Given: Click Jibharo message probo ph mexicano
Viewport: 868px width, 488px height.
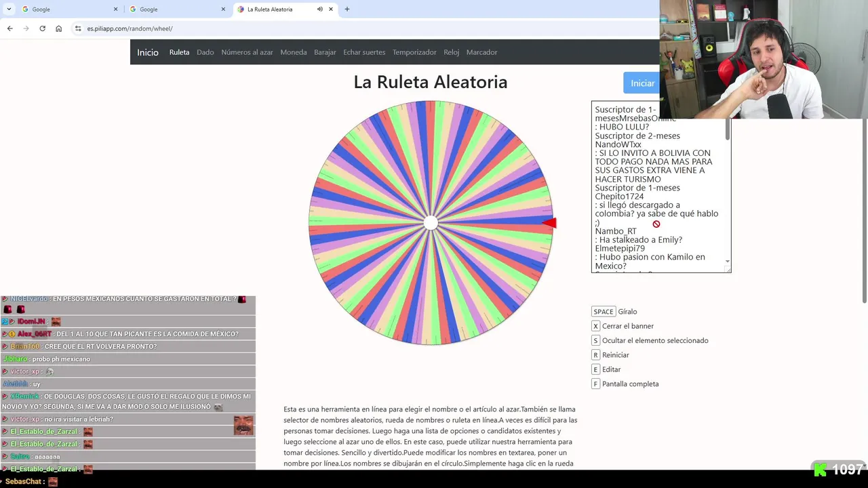Looking at the screenshot, I should coord(128,359).
